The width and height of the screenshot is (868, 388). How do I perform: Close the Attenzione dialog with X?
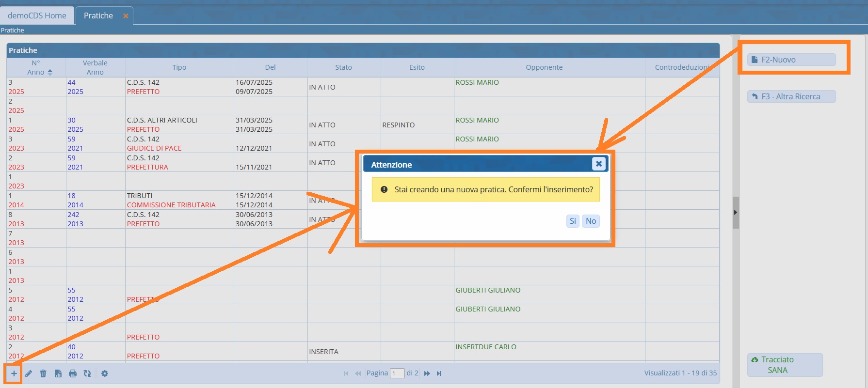(599, 164)
